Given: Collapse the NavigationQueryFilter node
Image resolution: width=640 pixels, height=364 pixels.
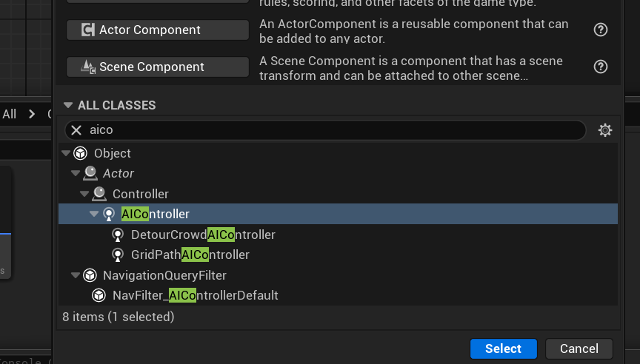Looking at the screenshot, I should coord(75,275).
